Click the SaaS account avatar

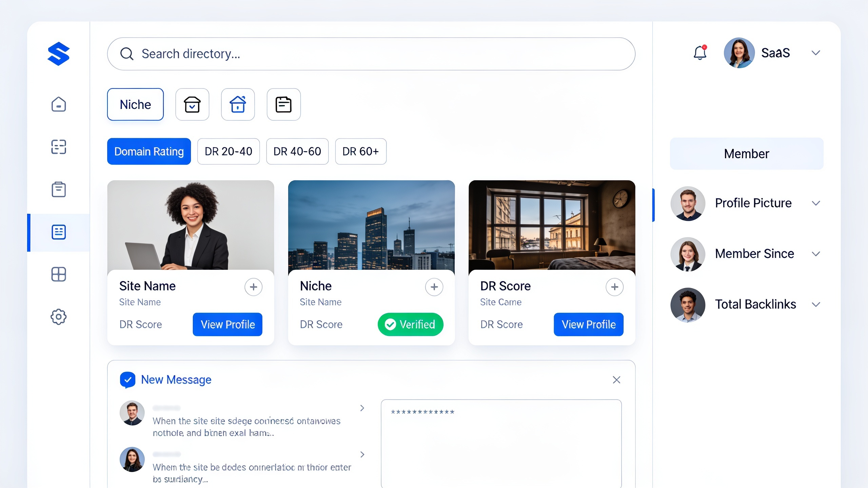[739, 53]
